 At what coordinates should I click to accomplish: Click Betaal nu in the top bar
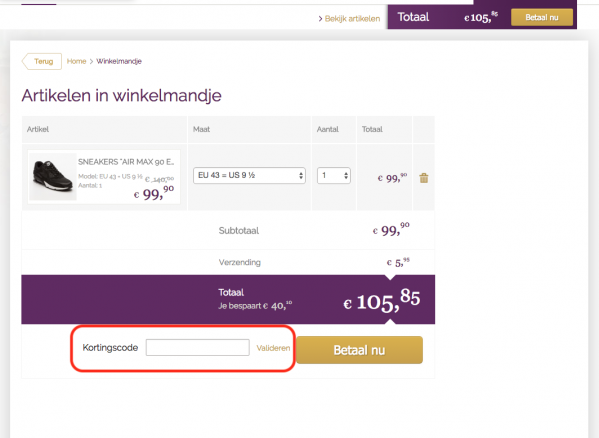pyautogui.click(x=542, y=17)
